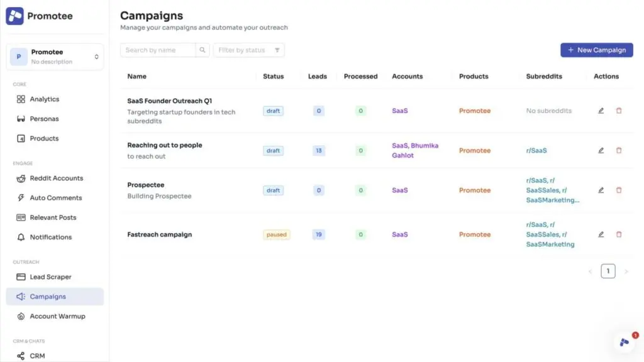Open the SaaS Founder Outreach Q1 campaign
The width and height of the screenshot is (644, 362).
click(171, 99)
